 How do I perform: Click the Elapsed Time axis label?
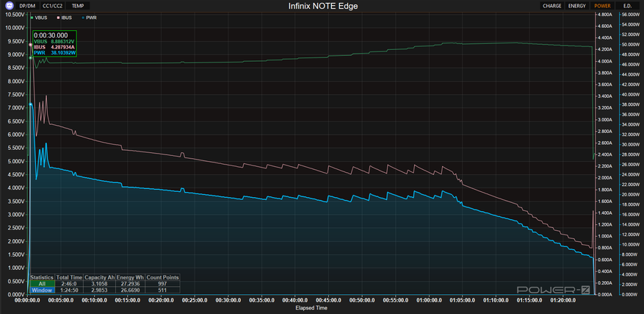pyautogui.click(x=311, y=307)
